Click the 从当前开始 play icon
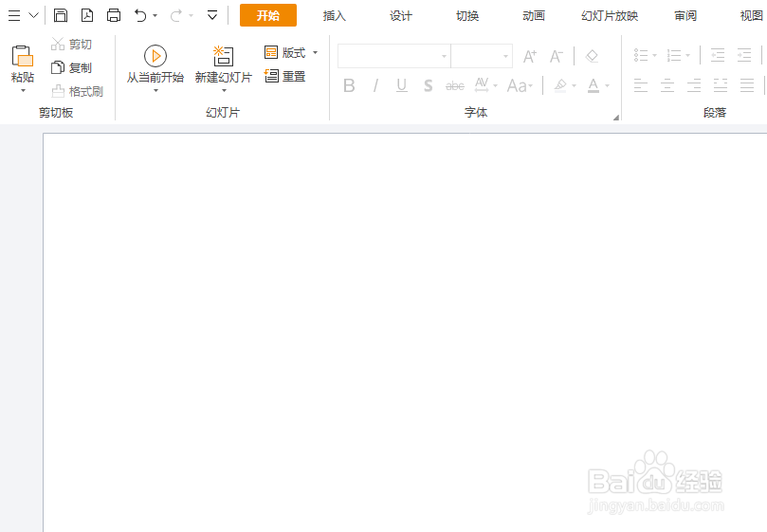 coord(155,56)
